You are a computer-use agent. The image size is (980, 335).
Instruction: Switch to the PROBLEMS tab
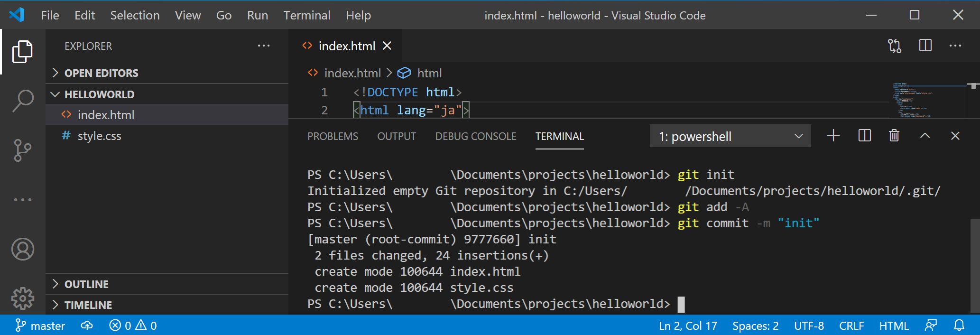tap(333, 137)
